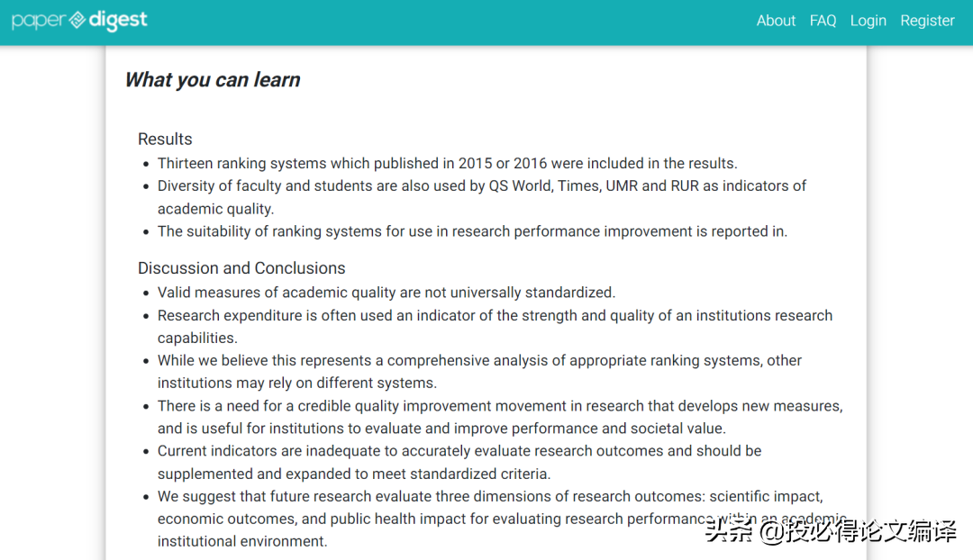
Task: Click the bullet on valid measures of academic quality
Action: pyautogui.click(x=386, y=293)
